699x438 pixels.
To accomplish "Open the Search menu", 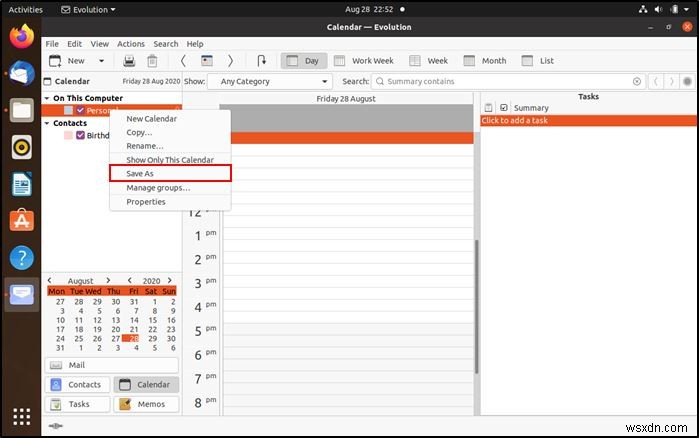I will [166, 44].
